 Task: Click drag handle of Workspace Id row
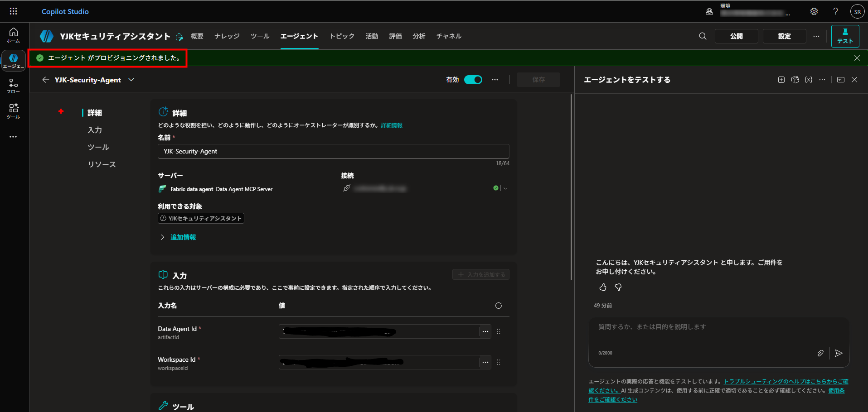pyautogui.click(x=499, y=362)
